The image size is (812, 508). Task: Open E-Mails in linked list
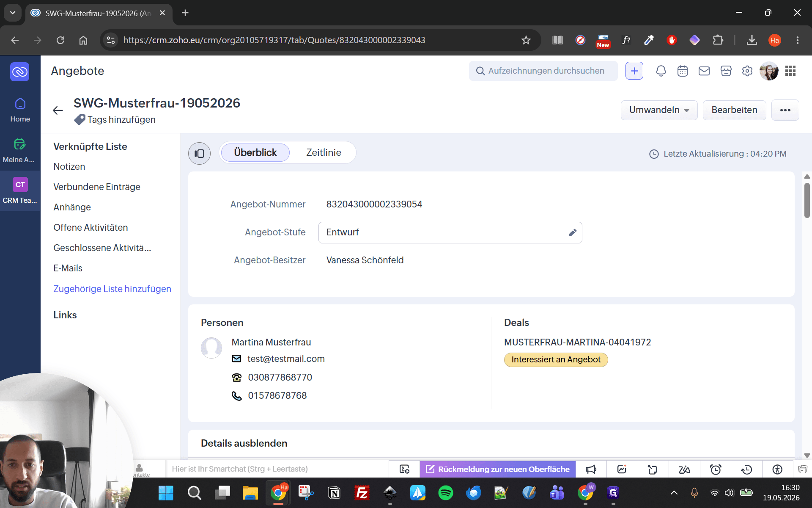point(68,268)
